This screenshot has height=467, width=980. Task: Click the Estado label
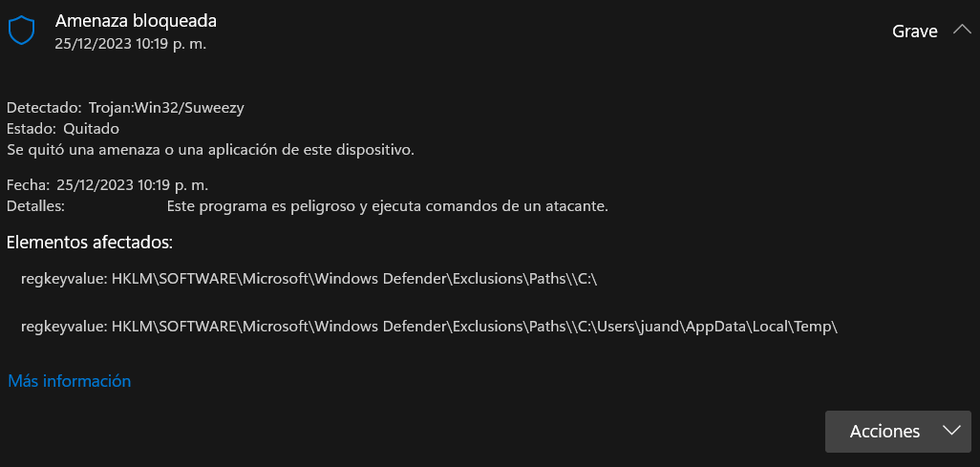(x=32, y=130)
